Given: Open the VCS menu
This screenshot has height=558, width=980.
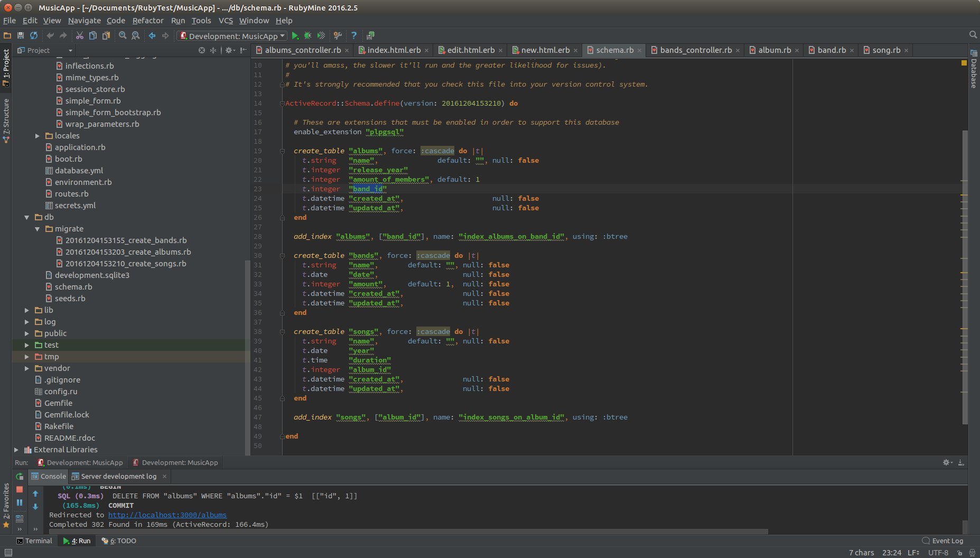Looking at the screenshot, I should click(226, 21).
